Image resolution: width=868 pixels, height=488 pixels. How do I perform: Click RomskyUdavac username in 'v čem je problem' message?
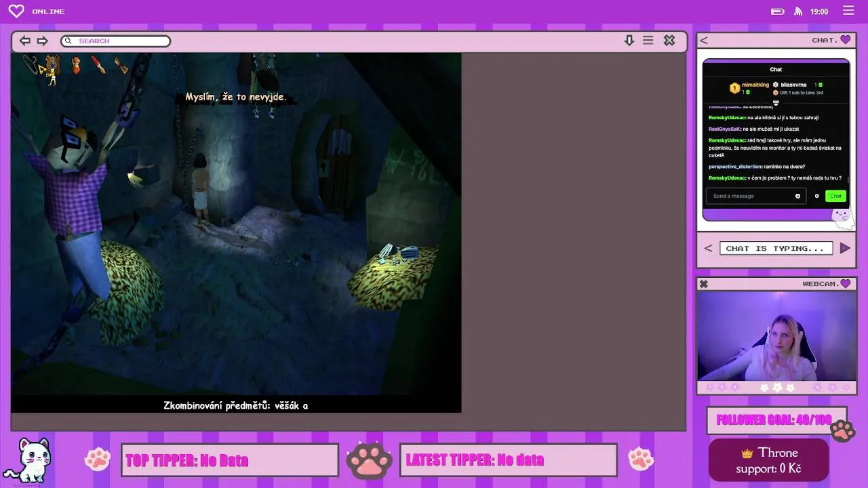point(727,178)
